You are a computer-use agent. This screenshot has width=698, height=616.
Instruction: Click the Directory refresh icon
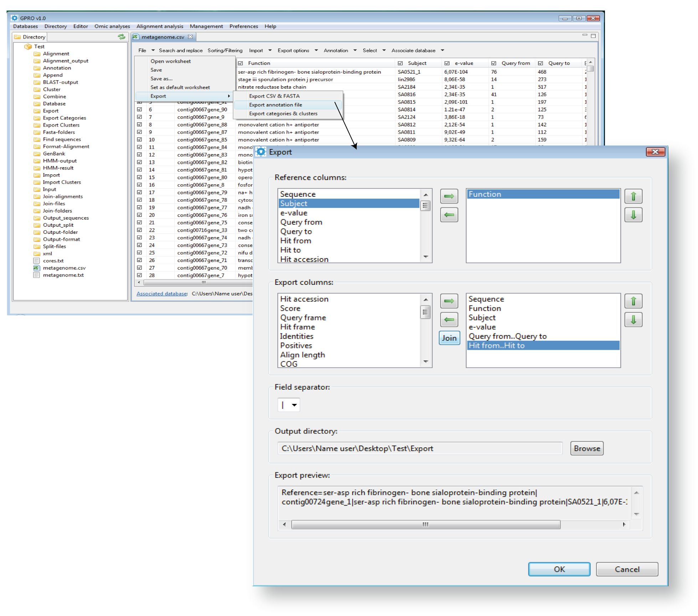(x=122, y=37)
